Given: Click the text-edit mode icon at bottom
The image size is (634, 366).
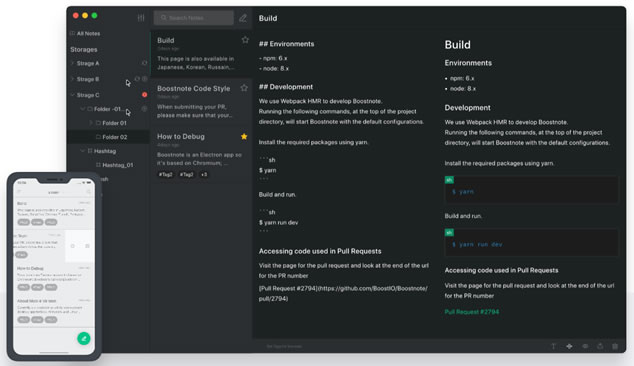Looking at the screenshot, I should (554, 346).
